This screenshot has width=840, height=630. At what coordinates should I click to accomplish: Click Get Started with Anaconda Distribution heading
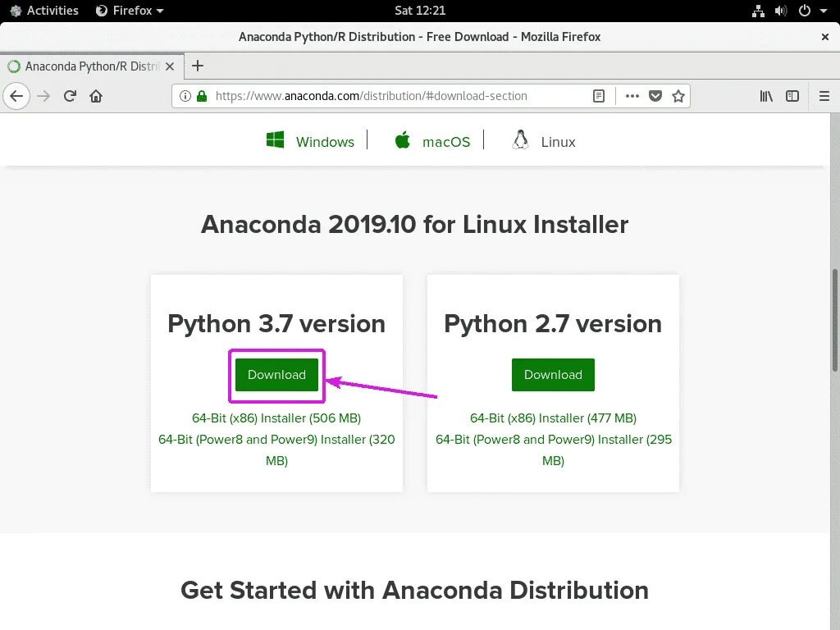[x=414, y=591]
